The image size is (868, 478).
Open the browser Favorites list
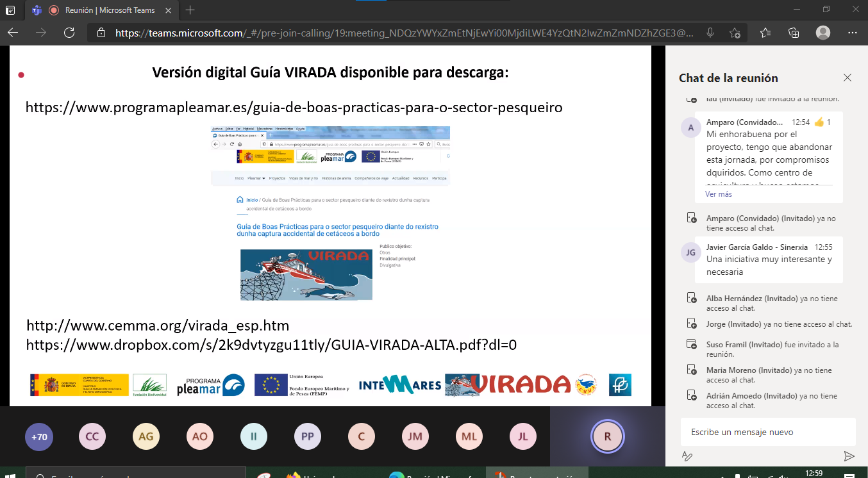click(765, 33)
